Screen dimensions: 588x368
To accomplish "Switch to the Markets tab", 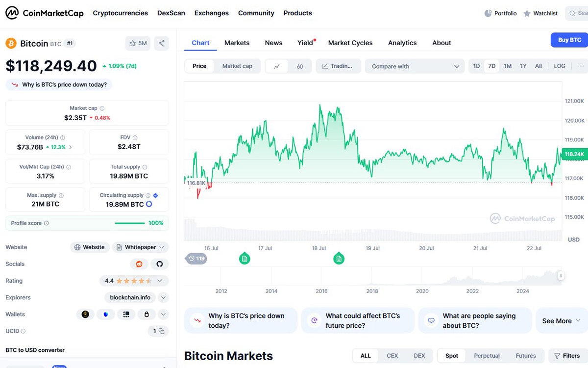I will tap(237, 43).
